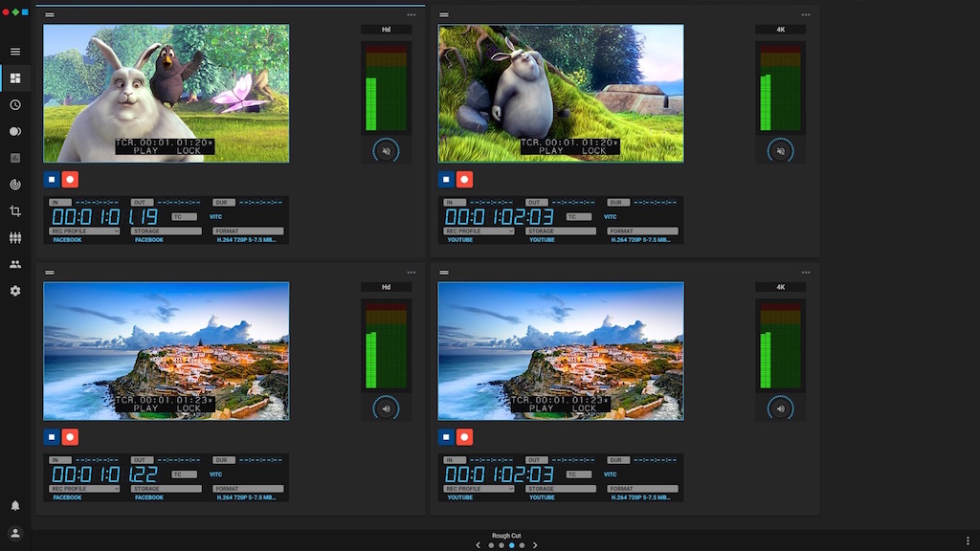Start recording in the 4K coastal town panel
Viewport: 980px width, 551px height.
point(464,437)
